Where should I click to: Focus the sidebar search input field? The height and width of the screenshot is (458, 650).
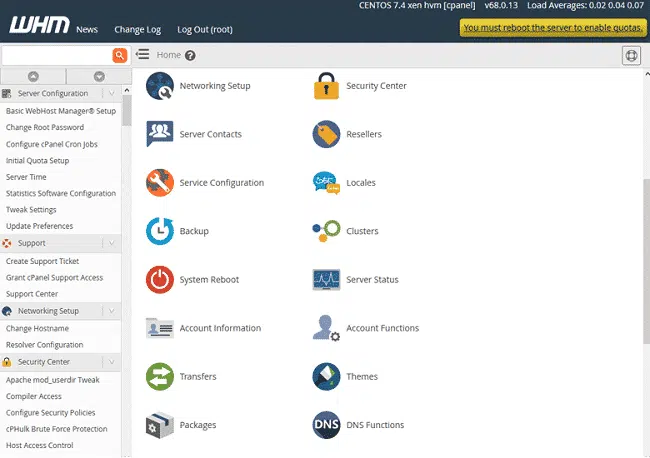(57, 55)
